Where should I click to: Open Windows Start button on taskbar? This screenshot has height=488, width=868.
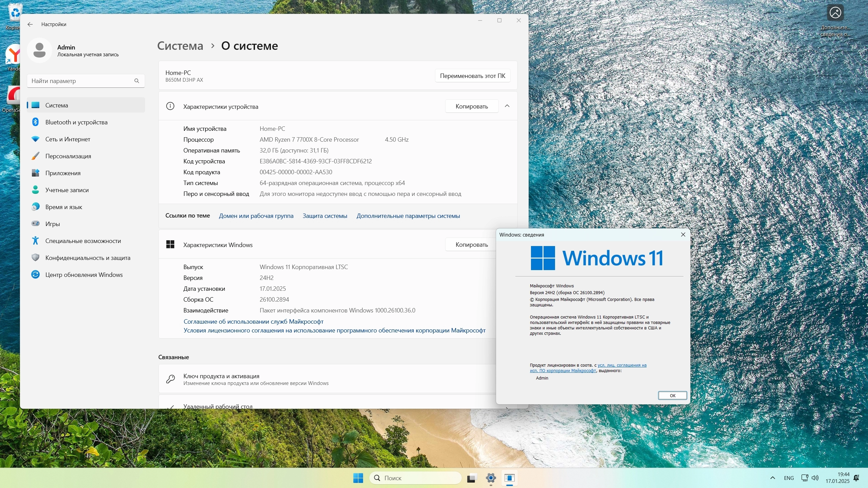tap(358, 478)
